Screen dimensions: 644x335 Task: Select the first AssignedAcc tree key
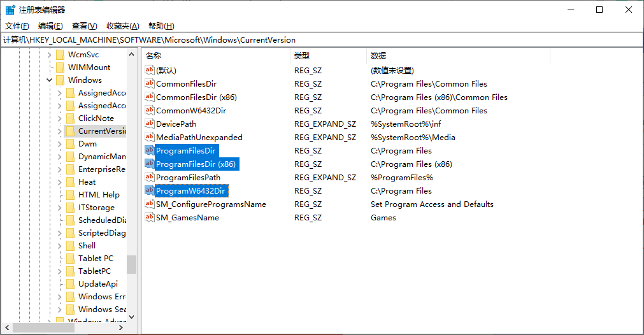[x=101, y=93]
